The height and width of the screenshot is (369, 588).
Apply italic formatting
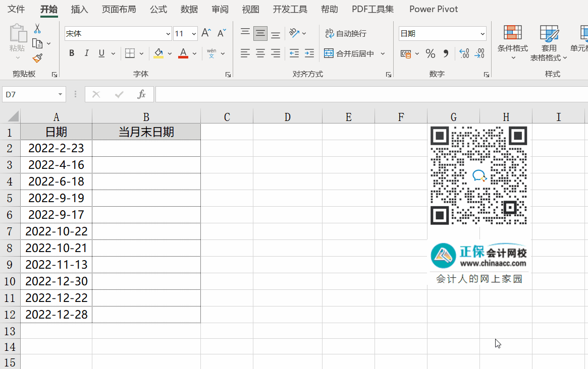(86, 52)
